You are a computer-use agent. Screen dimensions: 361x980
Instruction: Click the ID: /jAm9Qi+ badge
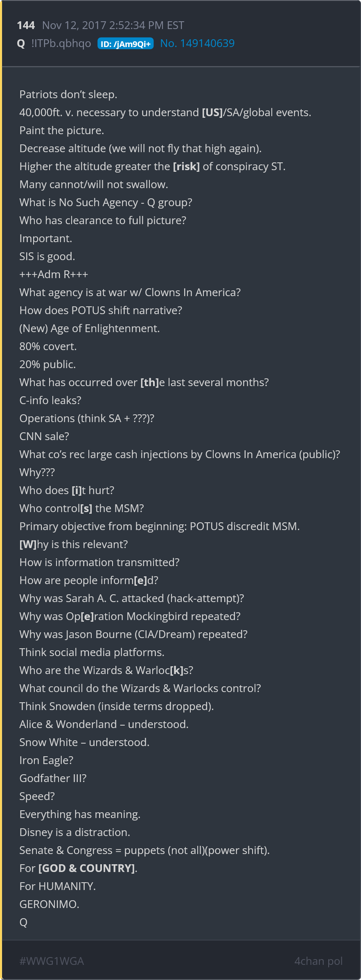(126, 44)
